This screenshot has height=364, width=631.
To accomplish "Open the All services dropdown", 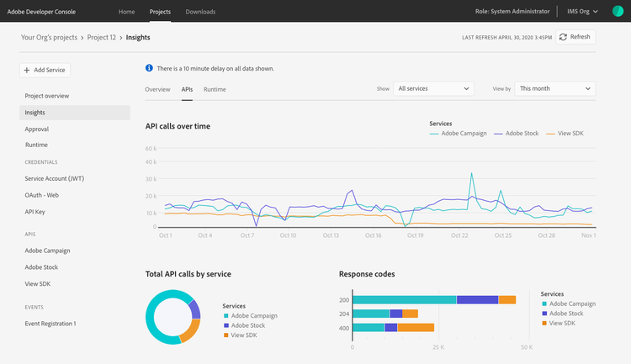I will (x=433, y=88).
